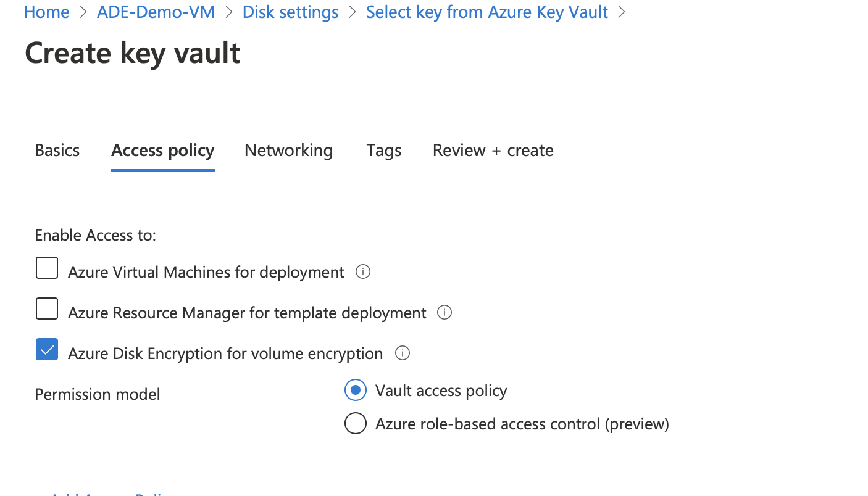Viewport: 868px width, 496px height.
Task: Open info icon for Azure Resource Manager template deployment
Action: [x=444, y=312]
